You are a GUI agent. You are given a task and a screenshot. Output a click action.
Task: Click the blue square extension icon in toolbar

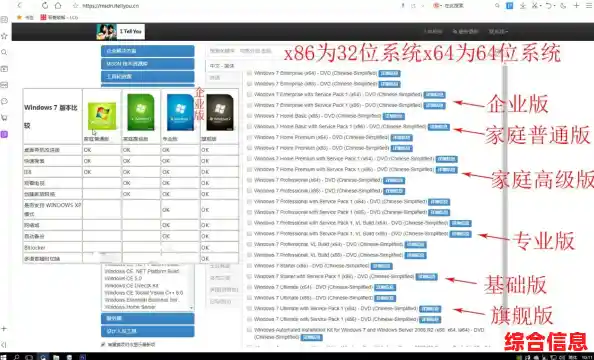[x=510, y=5]
